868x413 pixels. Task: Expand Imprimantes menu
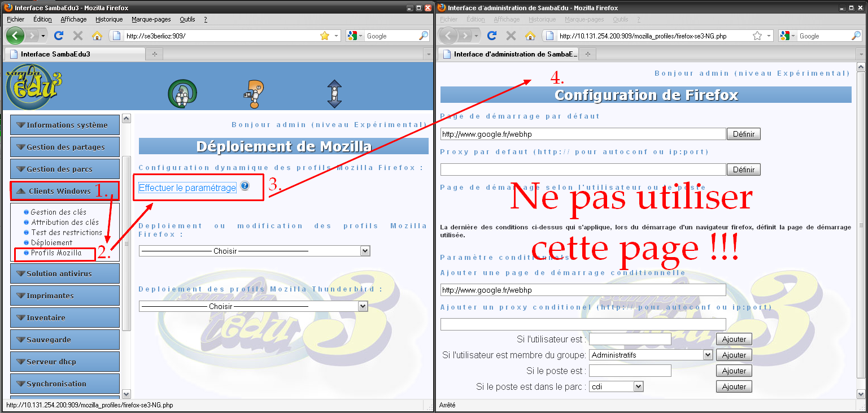tap(65, 295)
